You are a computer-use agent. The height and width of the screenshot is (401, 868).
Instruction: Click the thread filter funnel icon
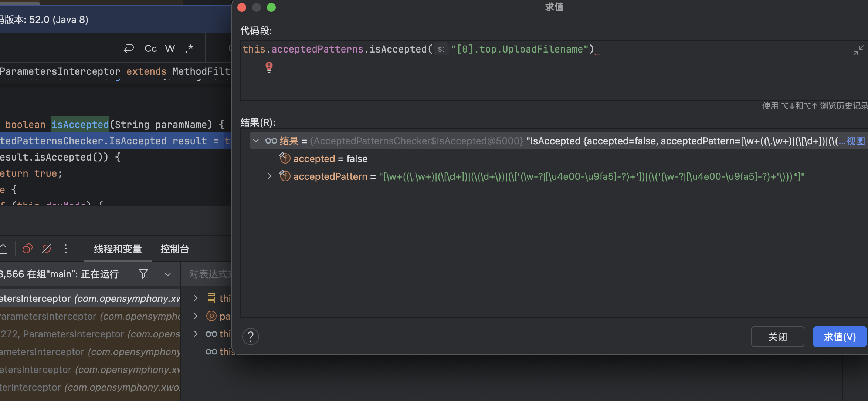click(x=143, y=274)
